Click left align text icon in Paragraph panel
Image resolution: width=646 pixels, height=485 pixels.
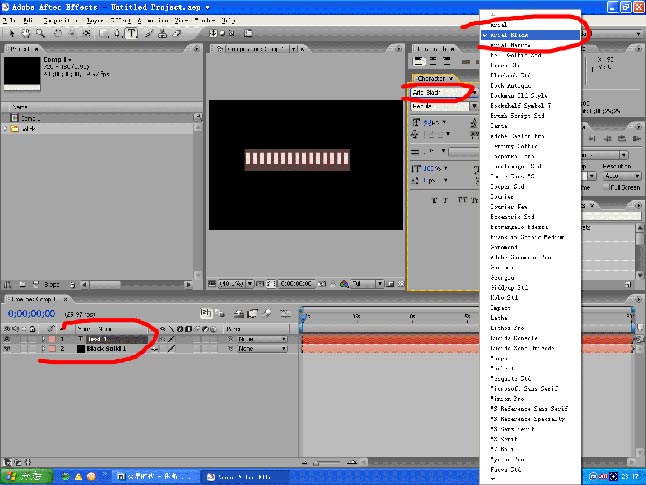(419, 62)
